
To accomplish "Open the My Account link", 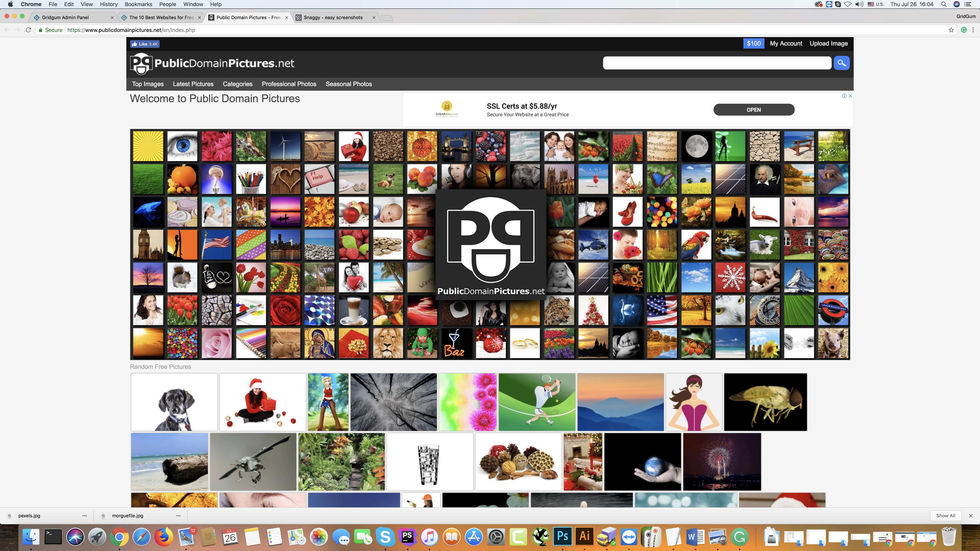I will 786,44.
